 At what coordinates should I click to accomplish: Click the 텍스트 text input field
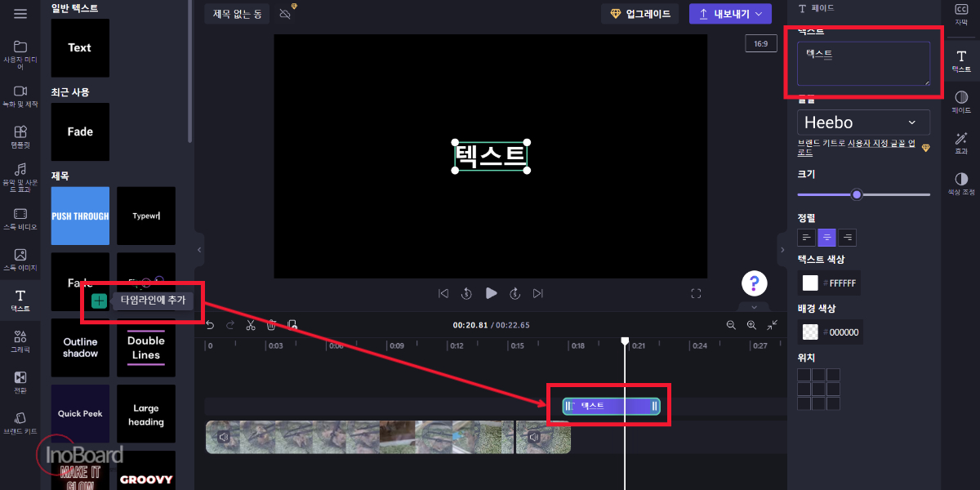tap(863, 64)
